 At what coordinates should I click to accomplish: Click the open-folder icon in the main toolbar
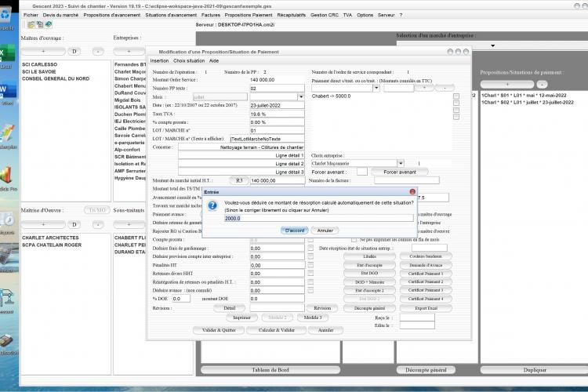[31, 25]
